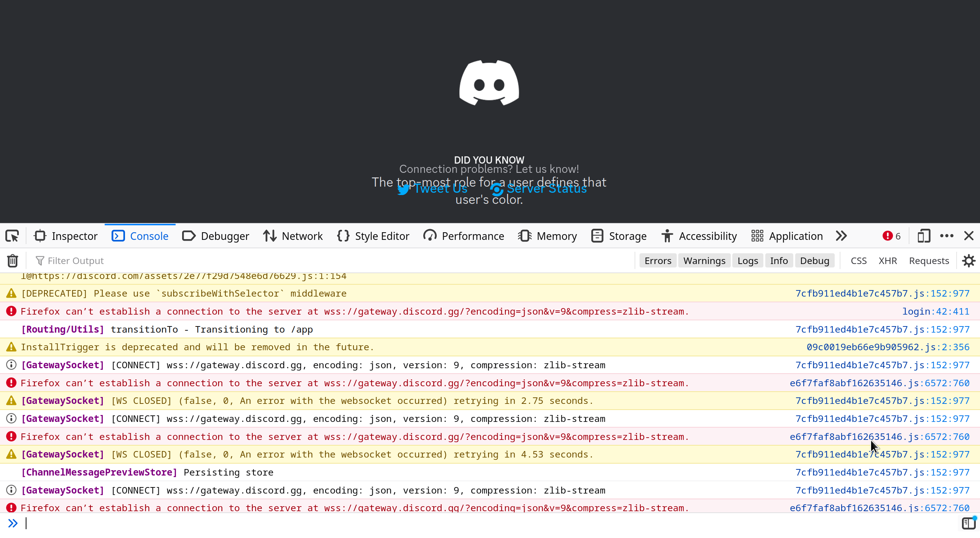This screenshot has height=538, width=980.
Task: Open the Network monitor
Action: tap(293, 236)
